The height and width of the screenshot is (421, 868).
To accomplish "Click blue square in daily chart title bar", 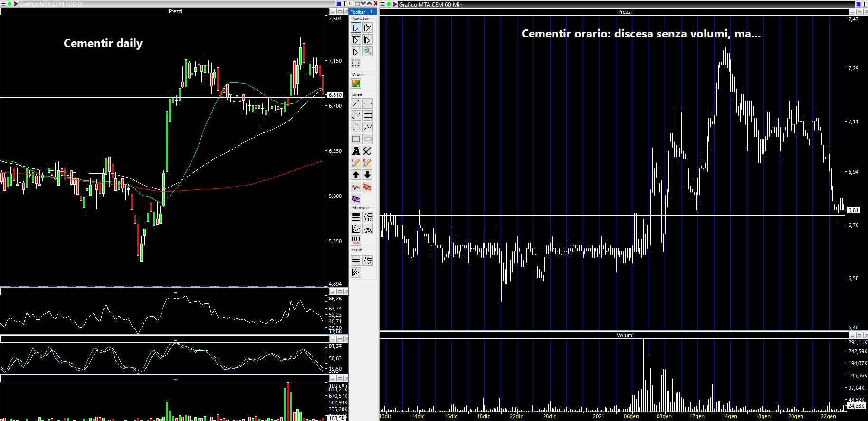I will (339, 4).
